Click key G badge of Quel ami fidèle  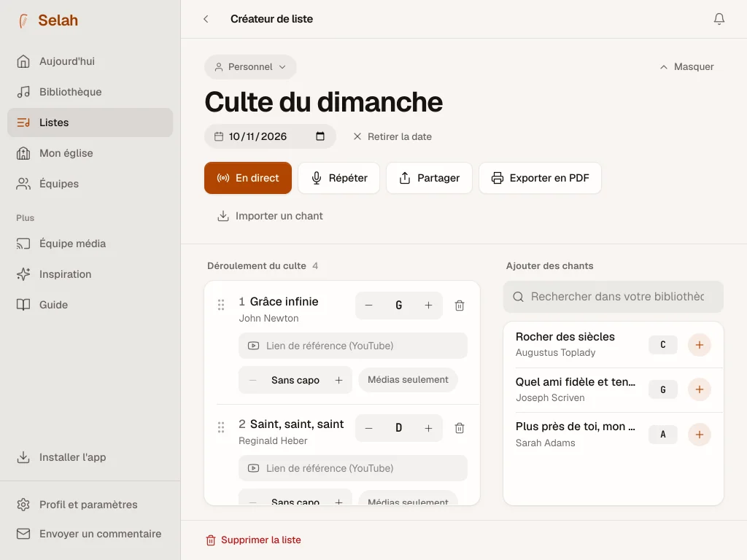(x=662, y=389)
